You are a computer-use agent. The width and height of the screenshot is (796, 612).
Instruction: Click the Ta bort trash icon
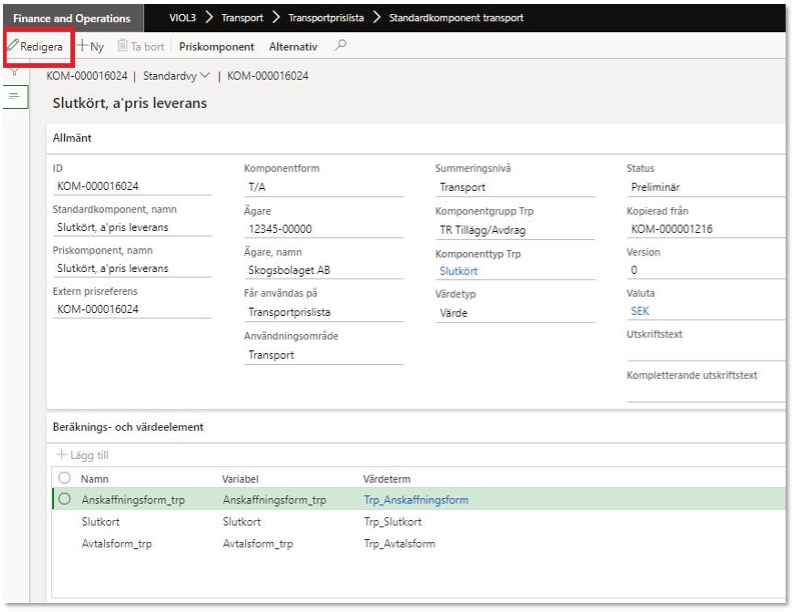(x=124, y=46)
